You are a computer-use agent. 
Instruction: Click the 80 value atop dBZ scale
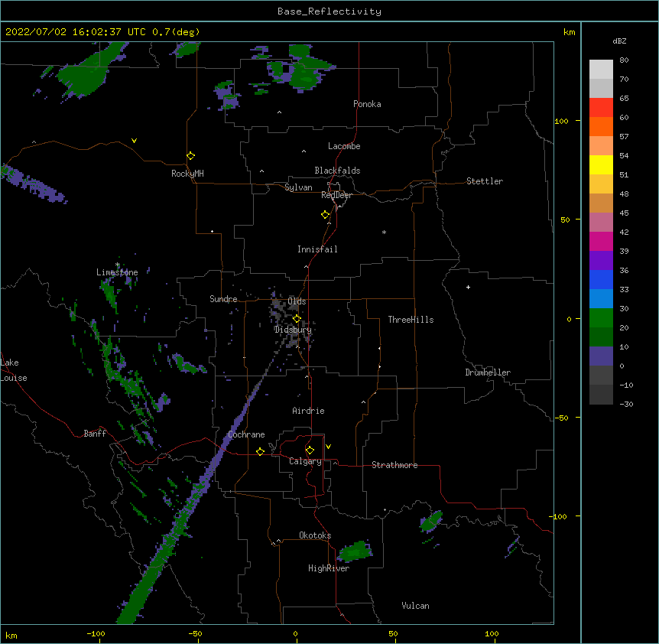(x=624, y=60)
